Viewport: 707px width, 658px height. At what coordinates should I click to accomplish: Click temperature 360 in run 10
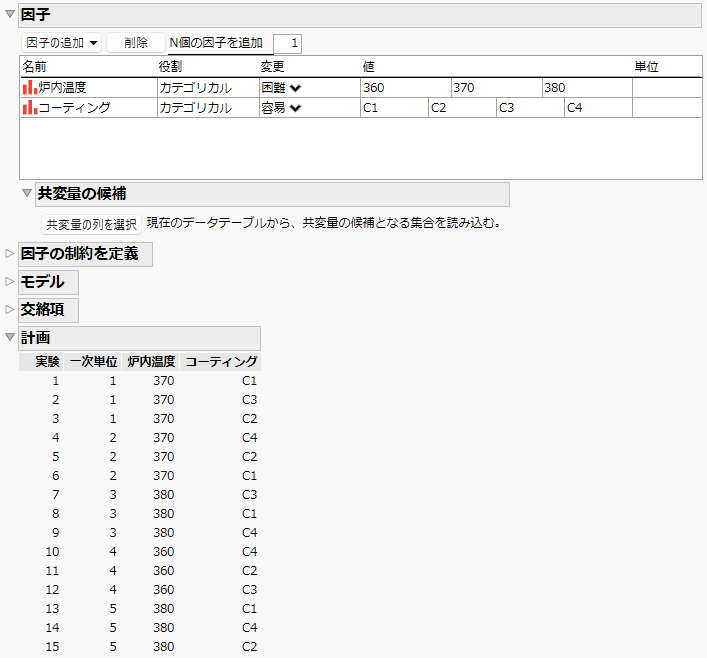(164, 552)
